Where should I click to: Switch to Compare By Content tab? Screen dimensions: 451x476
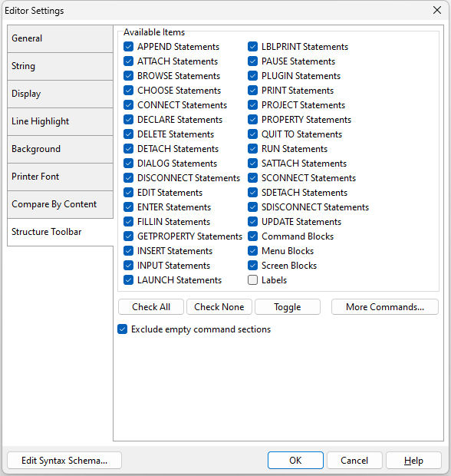[x=60, y=204]
